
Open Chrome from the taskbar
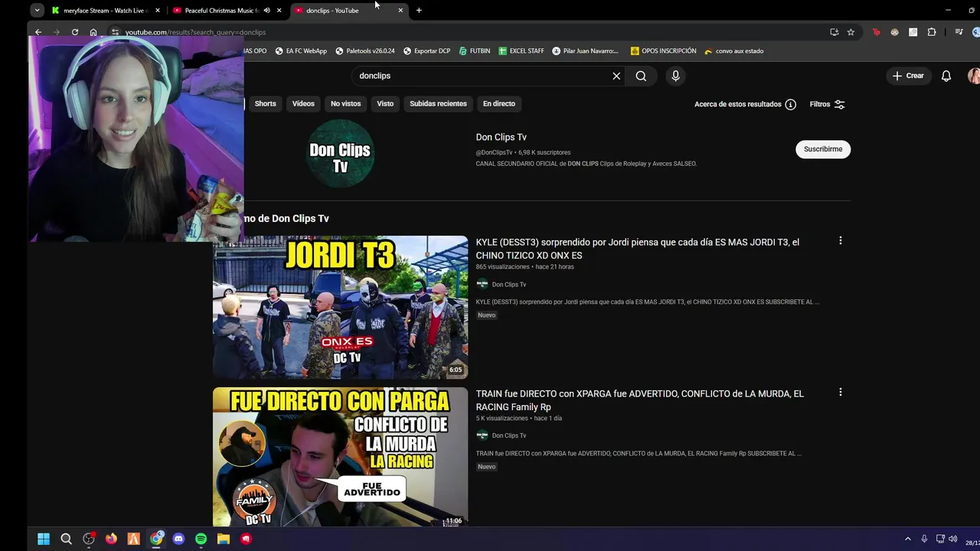click(156, 539)
